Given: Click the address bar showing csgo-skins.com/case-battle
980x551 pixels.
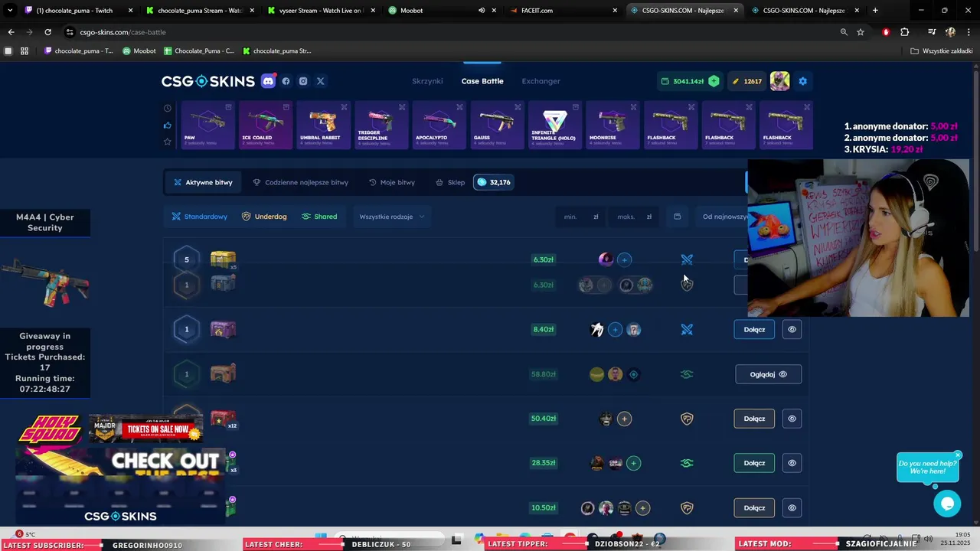Looking at the screenshot, I should pyautogui.click(x=452, y=32).
